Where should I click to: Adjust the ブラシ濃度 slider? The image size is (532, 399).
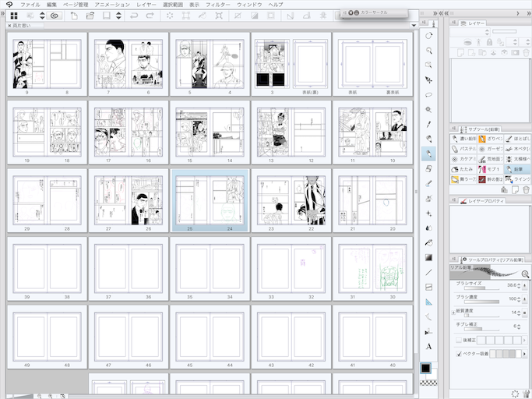tap(482, 302)
